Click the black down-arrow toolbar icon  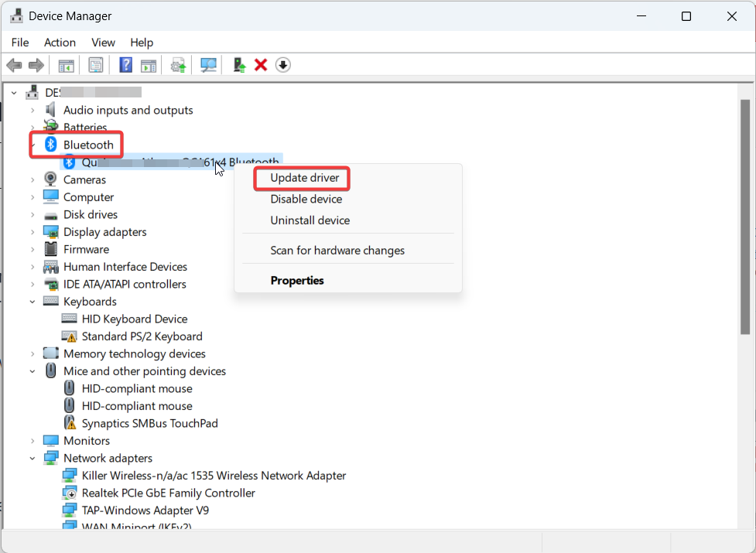283,65
